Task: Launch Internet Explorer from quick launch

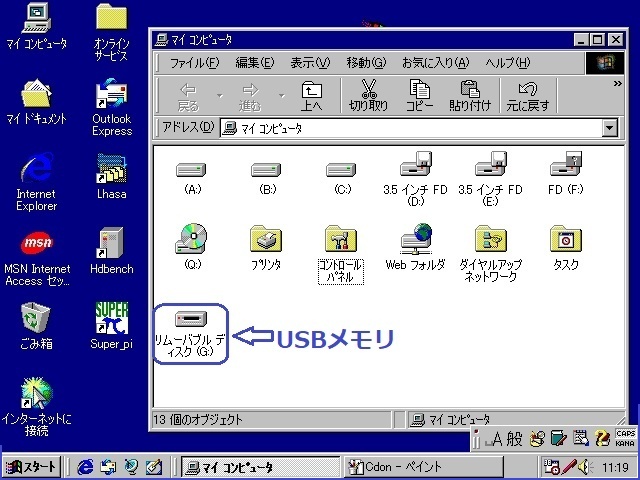Action: (85, 467)
